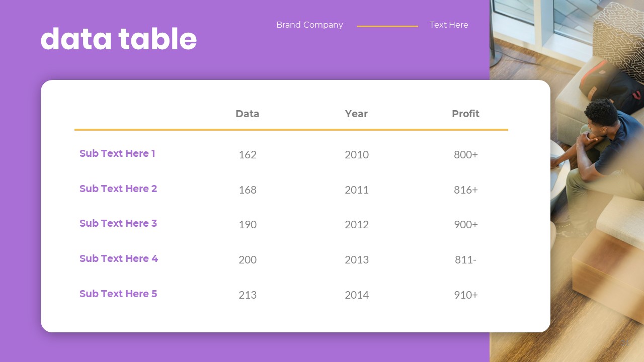Click the profit value 811-

click(x=465, y=260)
